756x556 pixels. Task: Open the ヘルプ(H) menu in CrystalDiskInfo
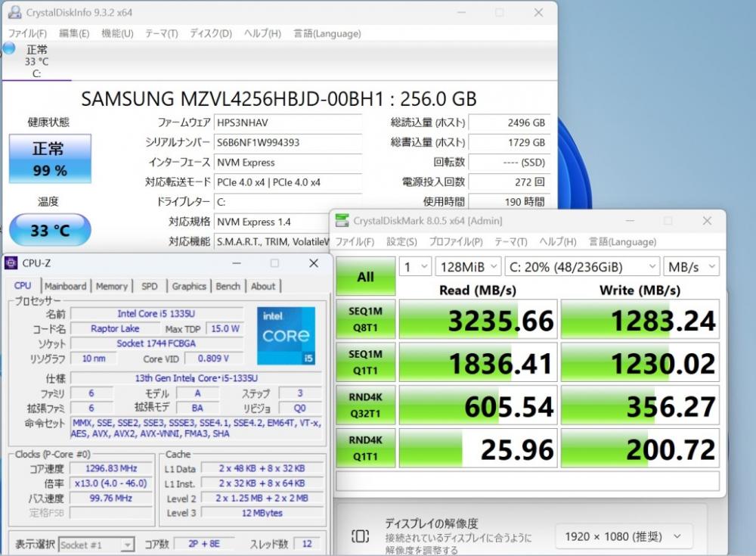point(262,33)
